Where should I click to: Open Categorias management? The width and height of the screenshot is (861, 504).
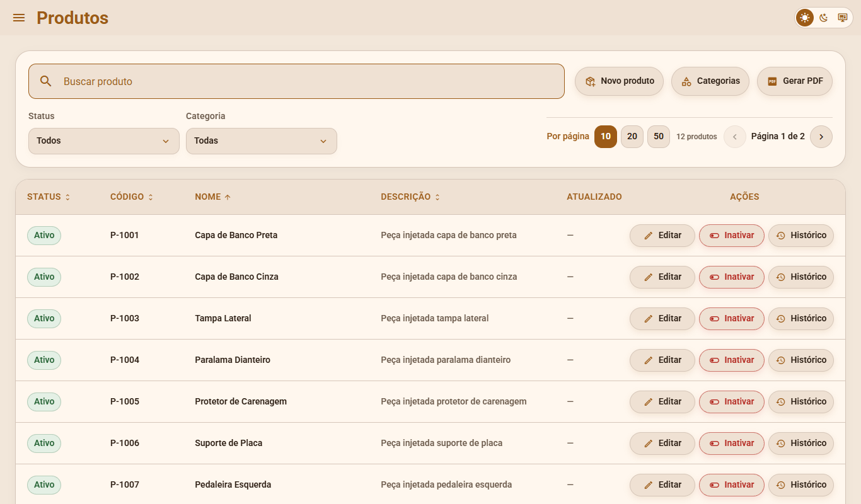(x=710, y=81)
